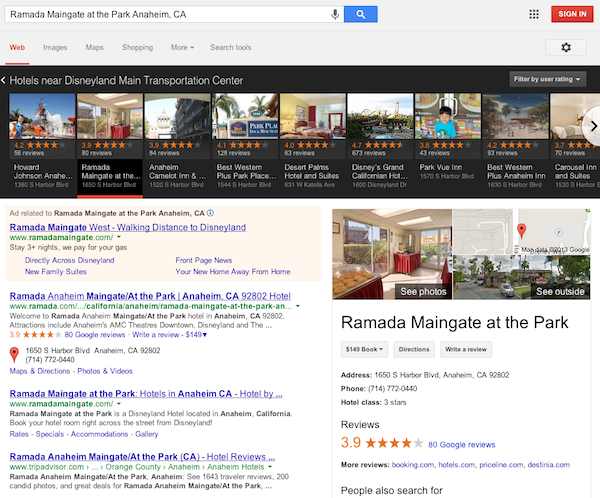The width and height of the screenshot is (600, 498).
Task: Expand the More menu
Action: (x=182, y=47)
